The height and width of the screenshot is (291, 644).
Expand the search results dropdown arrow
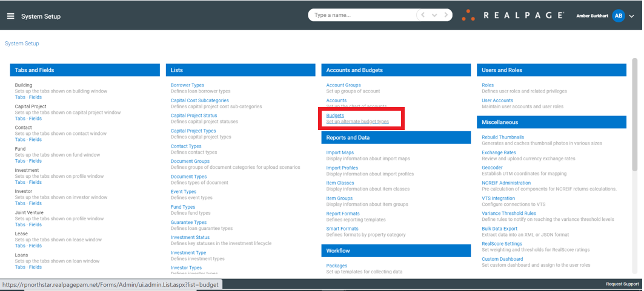(434, 15)
